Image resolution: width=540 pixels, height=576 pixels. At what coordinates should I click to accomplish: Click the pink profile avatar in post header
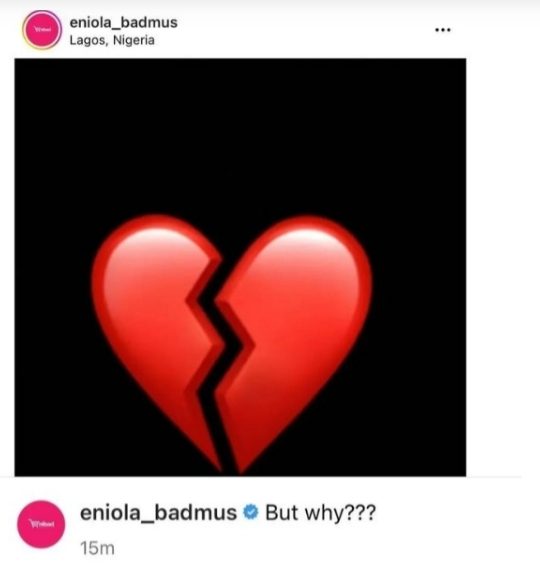[42, 29]
